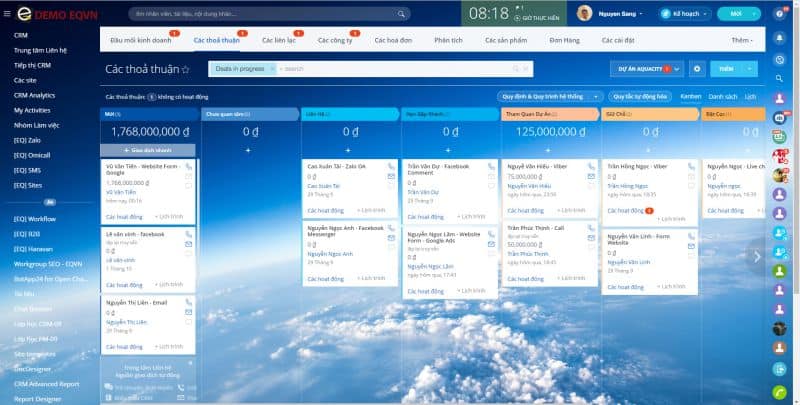
Task: Tick the checkbox on Vũ Văn Tiến deal card
Action: click(x=189, y=186)
